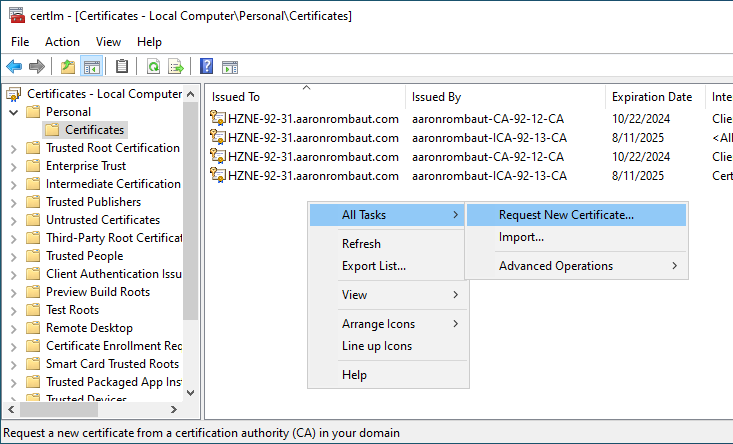Open the Action menu in menu bar
The height and width of the screenshot is (444, 733).
[x=62, y=42]
